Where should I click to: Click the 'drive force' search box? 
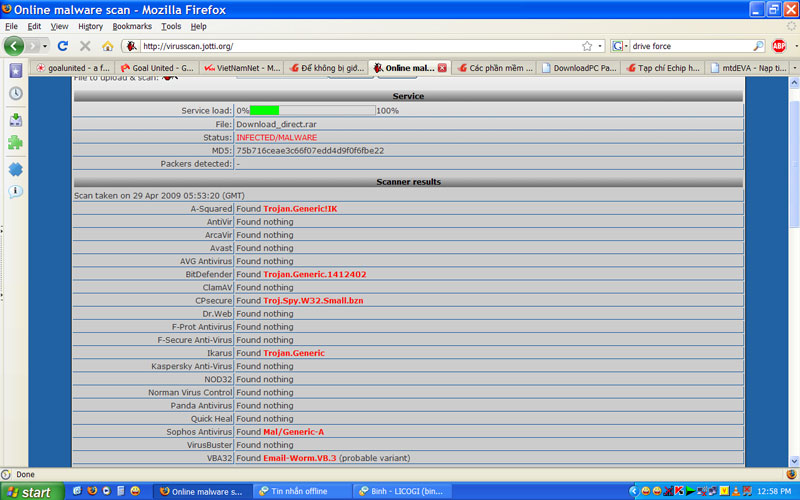691,46
